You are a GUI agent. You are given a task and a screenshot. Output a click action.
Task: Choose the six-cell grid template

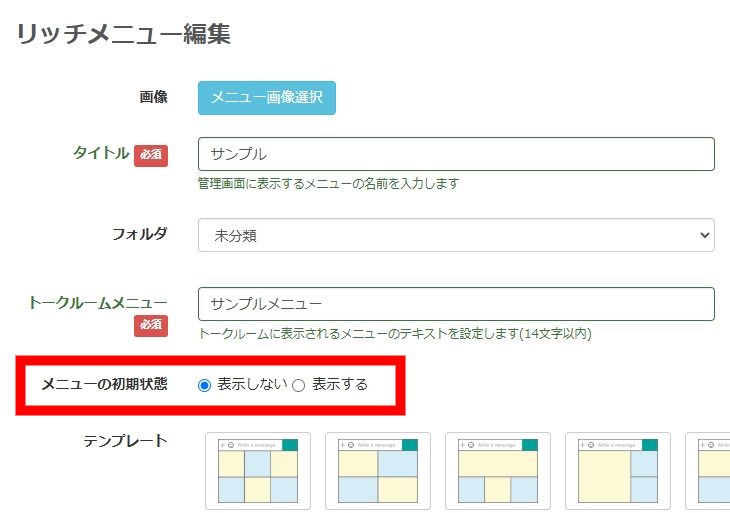(258, 471)
